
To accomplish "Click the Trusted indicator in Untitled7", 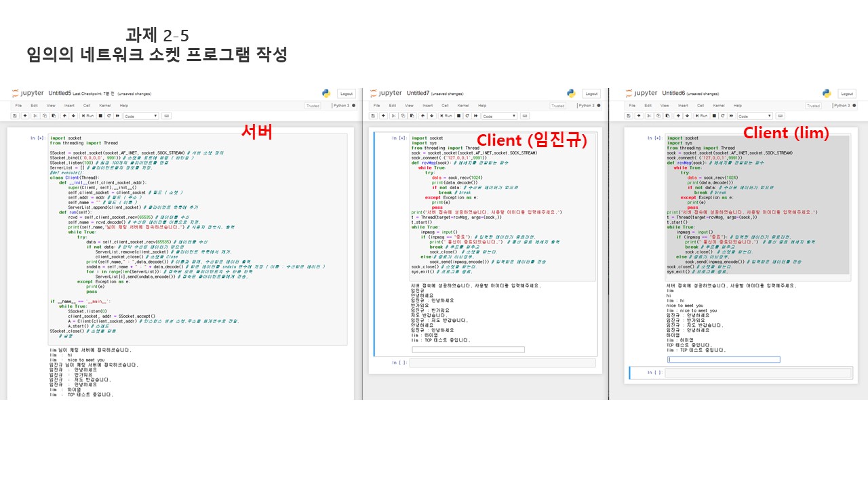I will click(557, 106).
